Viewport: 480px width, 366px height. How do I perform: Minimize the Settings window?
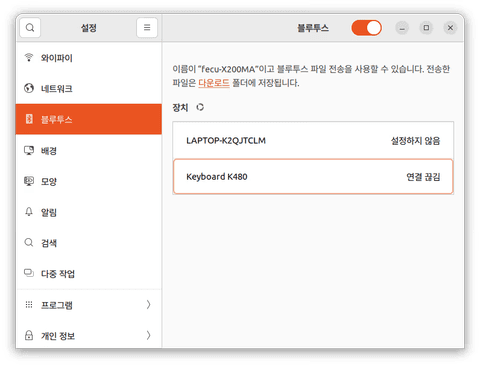point(402,28)
